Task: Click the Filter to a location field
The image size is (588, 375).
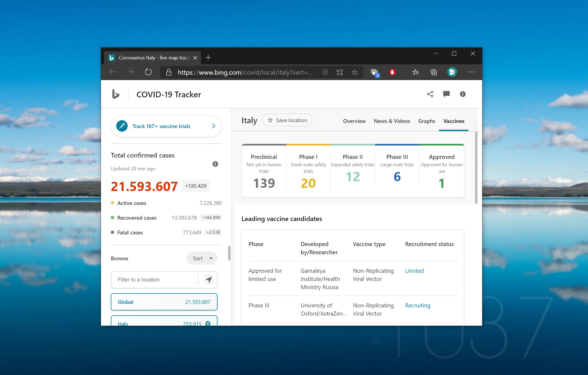Action: [155, 280]
